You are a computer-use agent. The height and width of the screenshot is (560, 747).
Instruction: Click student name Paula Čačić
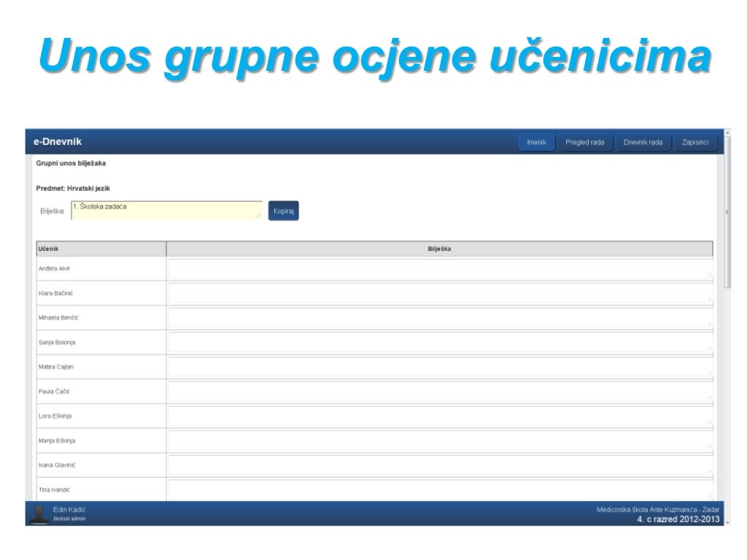click(54, 392)
